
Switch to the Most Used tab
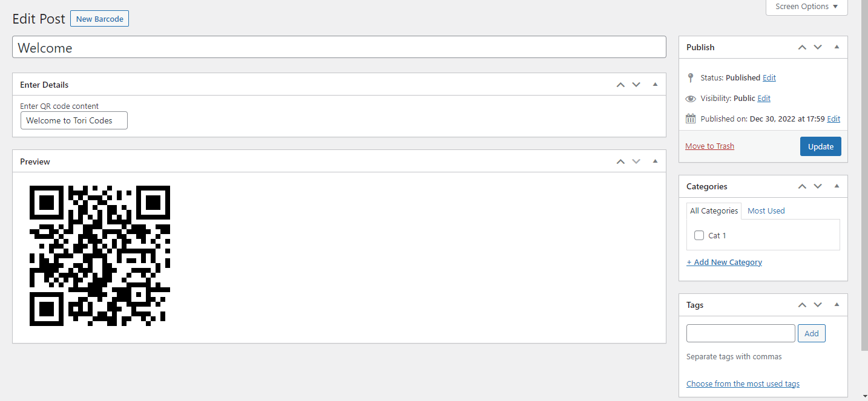[x=766, y=210]
